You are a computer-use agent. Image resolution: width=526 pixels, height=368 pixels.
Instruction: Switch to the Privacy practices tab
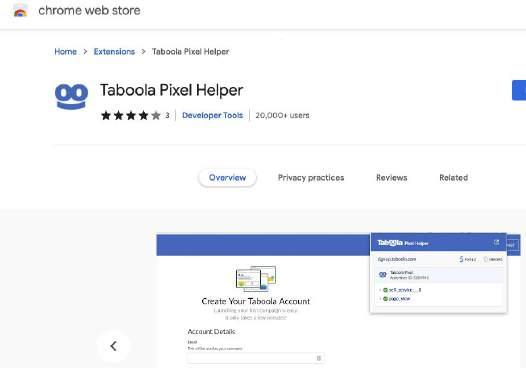(x=311, y=178)
